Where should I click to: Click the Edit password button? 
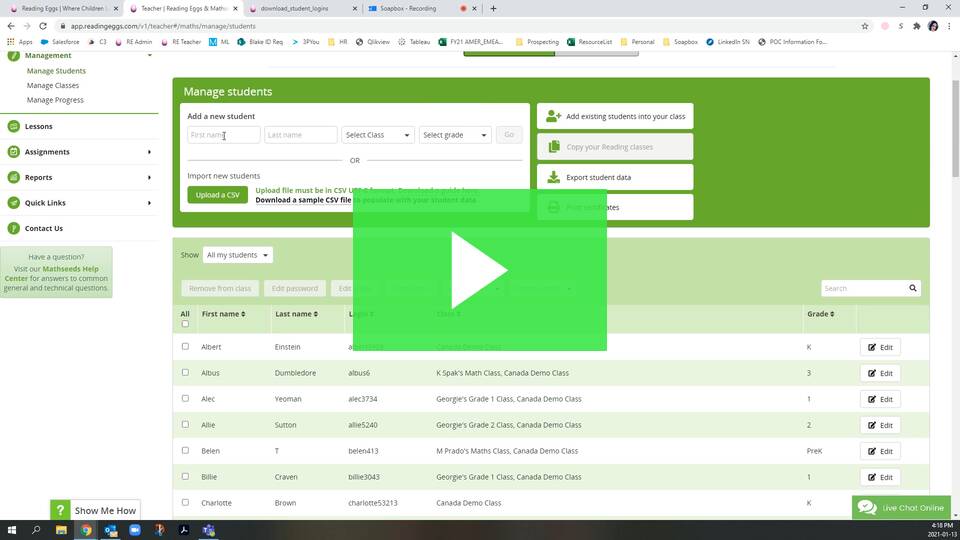294,288
